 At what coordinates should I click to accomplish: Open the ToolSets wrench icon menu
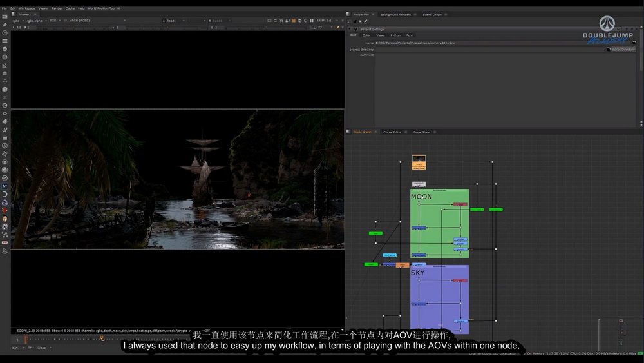(x=5, y=130)
